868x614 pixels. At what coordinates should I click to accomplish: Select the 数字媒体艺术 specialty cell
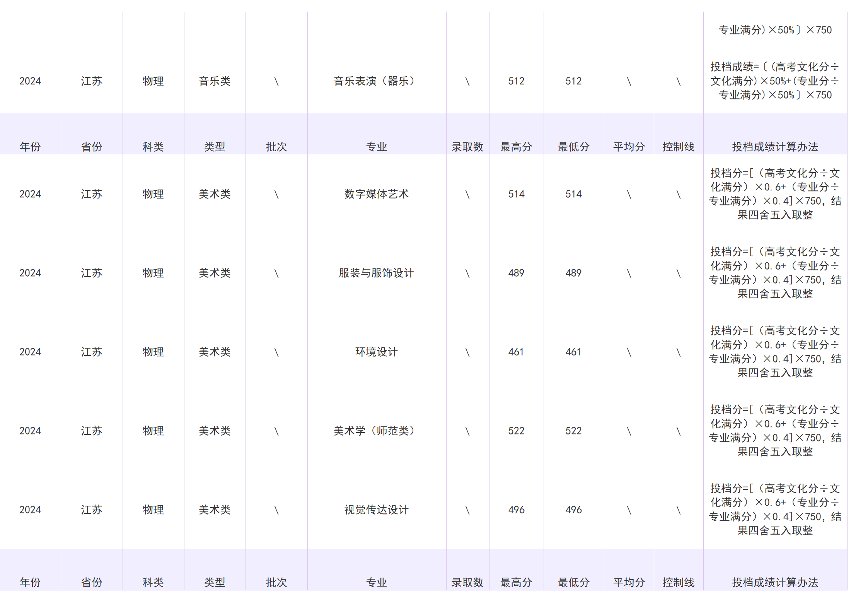377,194
